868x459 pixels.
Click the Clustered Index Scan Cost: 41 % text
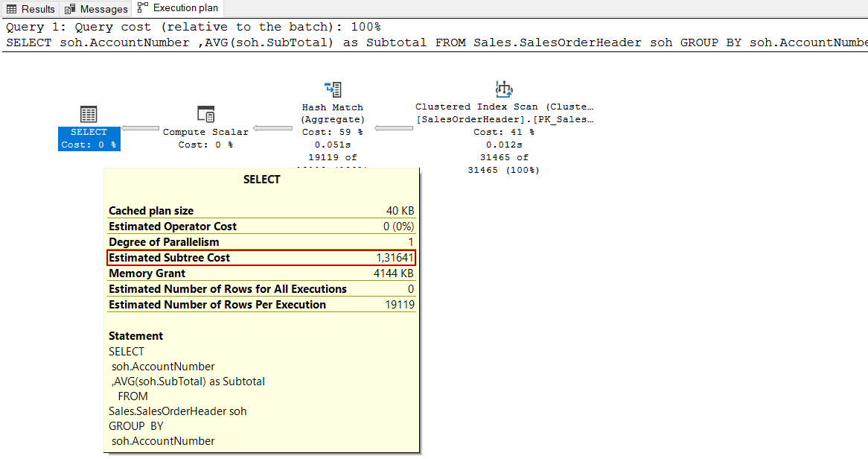tap(504, 132)
